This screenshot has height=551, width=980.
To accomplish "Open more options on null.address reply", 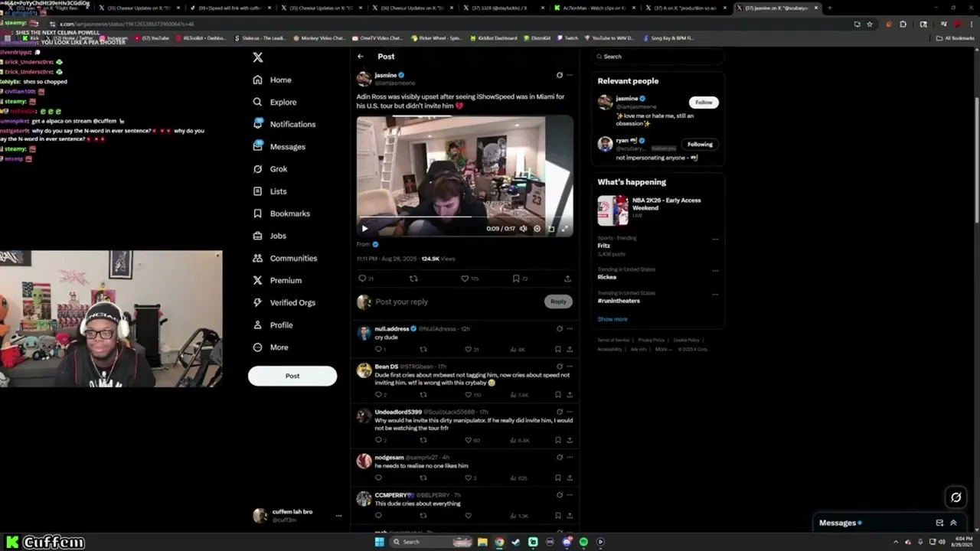I will (x=570, y=329).
